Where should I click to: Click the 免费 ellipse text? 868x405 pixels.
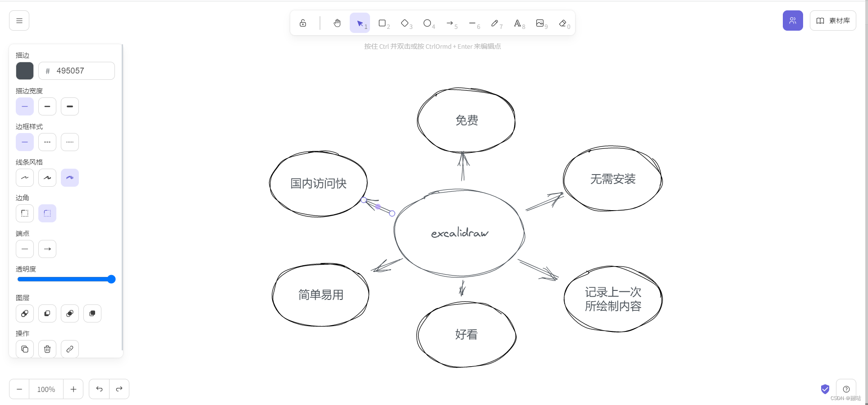point(466,120)
